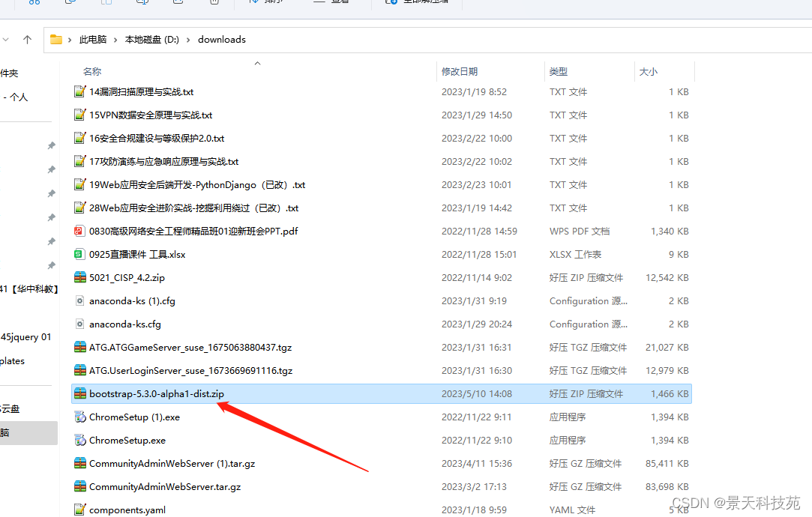The width and height of the screenshot is (812, 517).
Task: Open the 45jquery 01 folder in sidebar
Action: (x=26, y=337)
